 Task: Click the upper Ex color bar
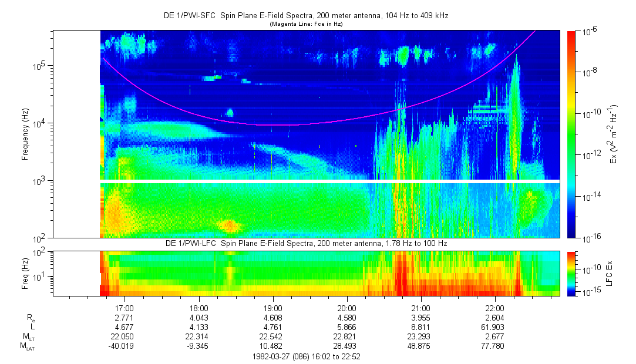(571, 134)
